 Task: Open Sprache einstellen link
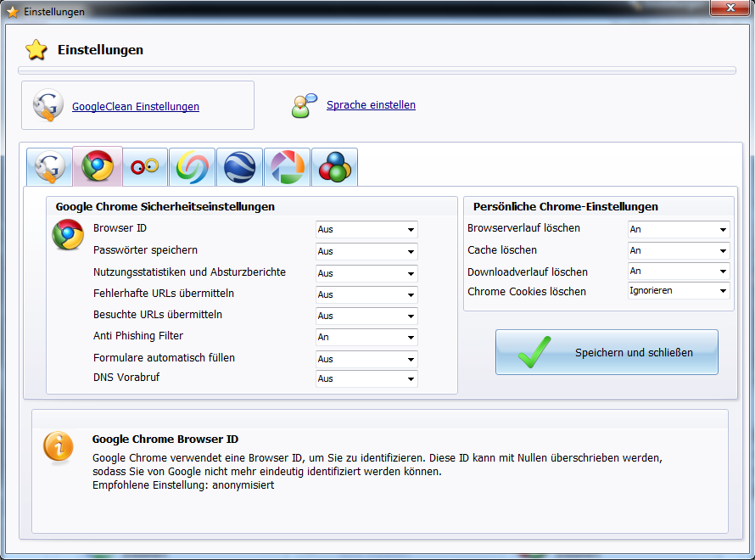tap(371, 105)
